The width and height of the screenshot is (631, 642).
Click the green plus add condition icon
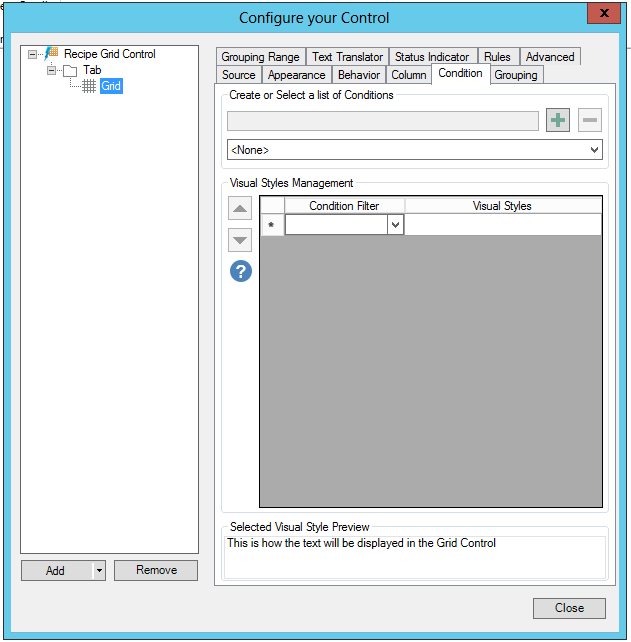tap(558, 121)
